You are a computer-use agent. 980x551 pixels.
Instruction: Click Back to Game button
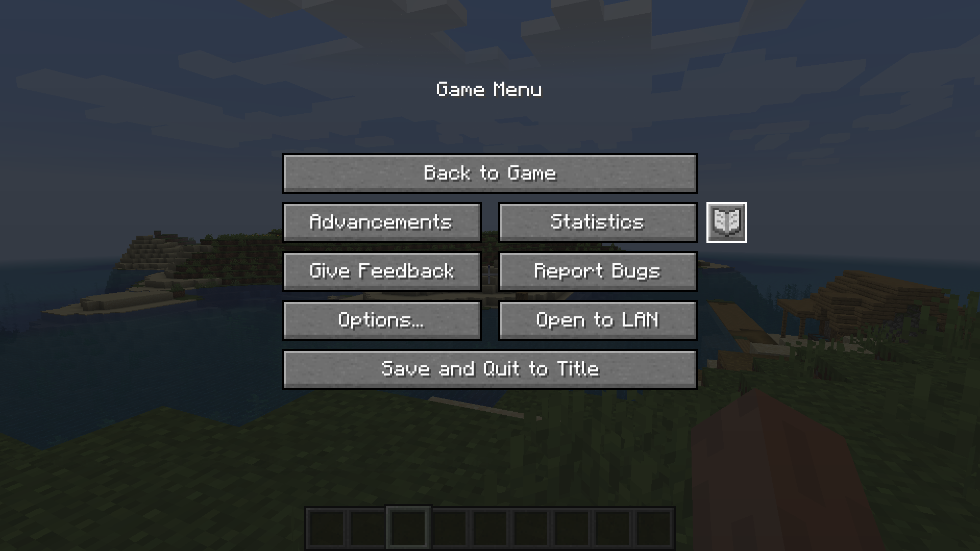[490, 172]
